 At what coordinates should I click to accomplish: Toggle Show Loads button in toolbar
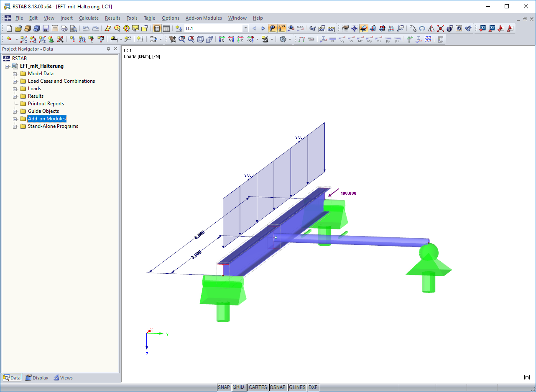click(x=273, y=28)
